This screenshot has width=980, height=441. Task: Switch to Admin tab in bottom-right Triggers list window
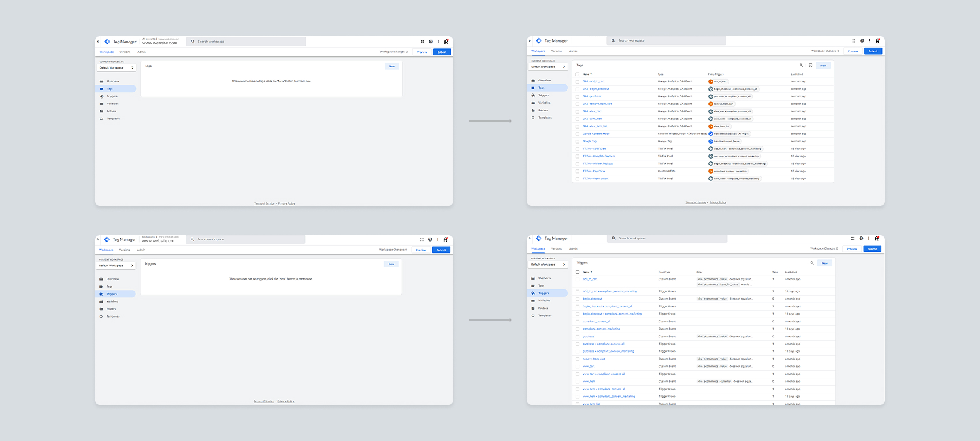tap(573, 248)
